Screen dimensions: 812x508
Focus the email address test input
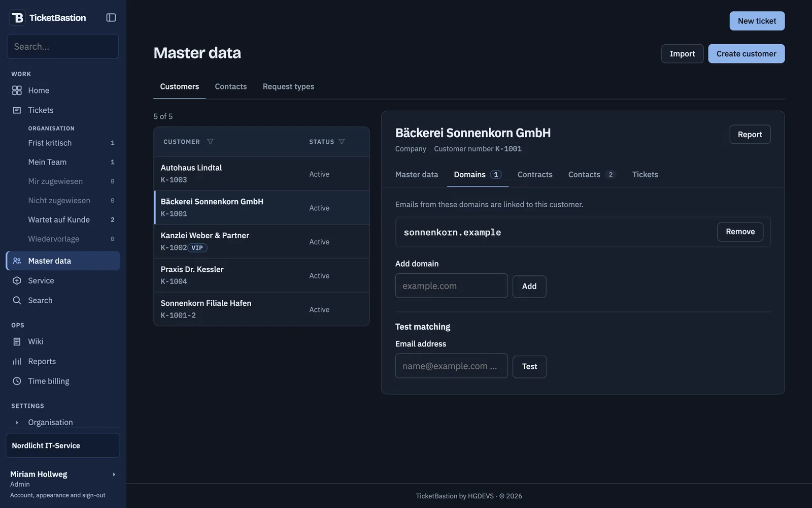[452, 366]
